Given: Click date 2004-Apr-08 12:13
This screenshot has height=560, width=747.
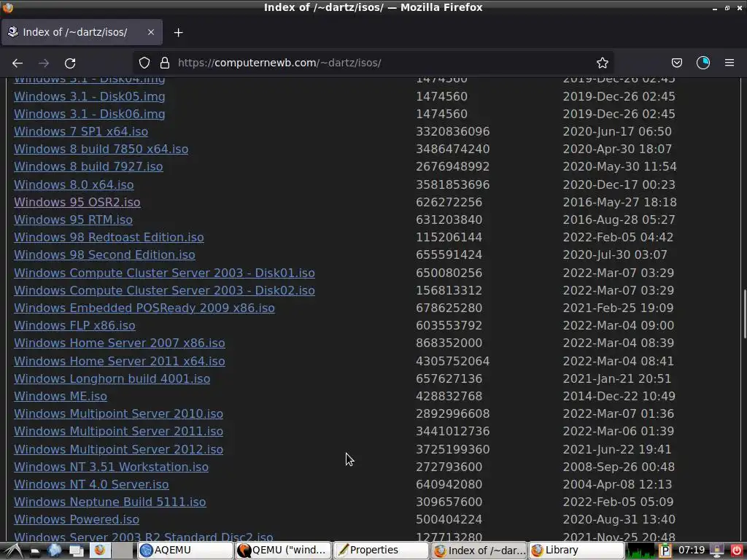Looking at the screenshot, I should click(x=617, y=485).
